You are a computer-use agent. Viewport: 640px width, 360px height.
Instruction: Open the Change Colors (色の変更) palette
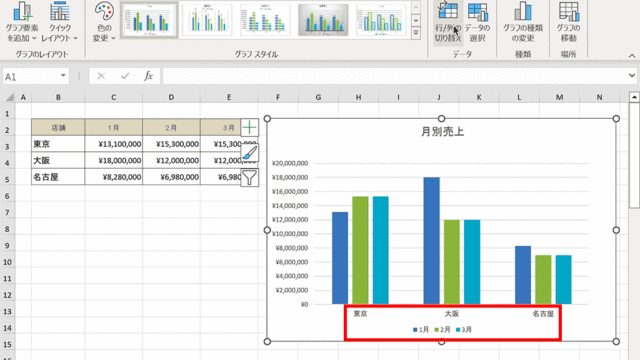(x=104, y=22)
